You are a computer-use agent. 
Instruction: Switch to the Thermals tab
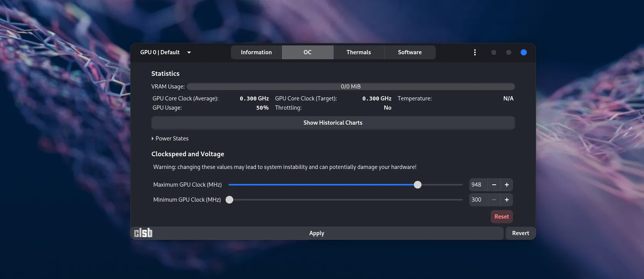pos(359,52)
